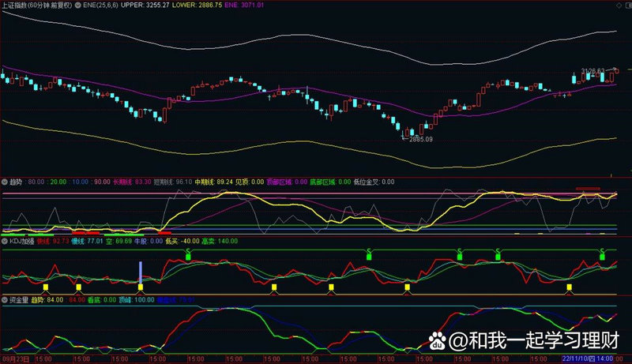The image size is (632, 364).
Task: Click the 趋势 panel name label
Action: click(x=16, y=182)
